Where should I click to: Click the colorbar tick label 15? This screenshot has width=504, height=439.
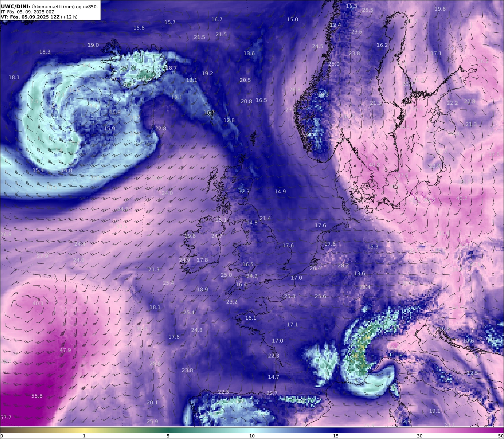(x=336, y=436)
